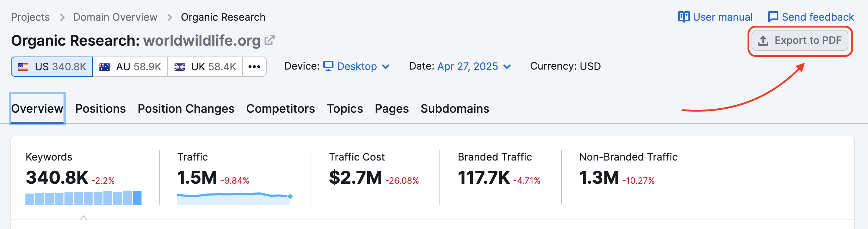Open external link icon beside worldwildlife.org
Image resolution: width=868 pixels, height=229 pixels.
270,40
